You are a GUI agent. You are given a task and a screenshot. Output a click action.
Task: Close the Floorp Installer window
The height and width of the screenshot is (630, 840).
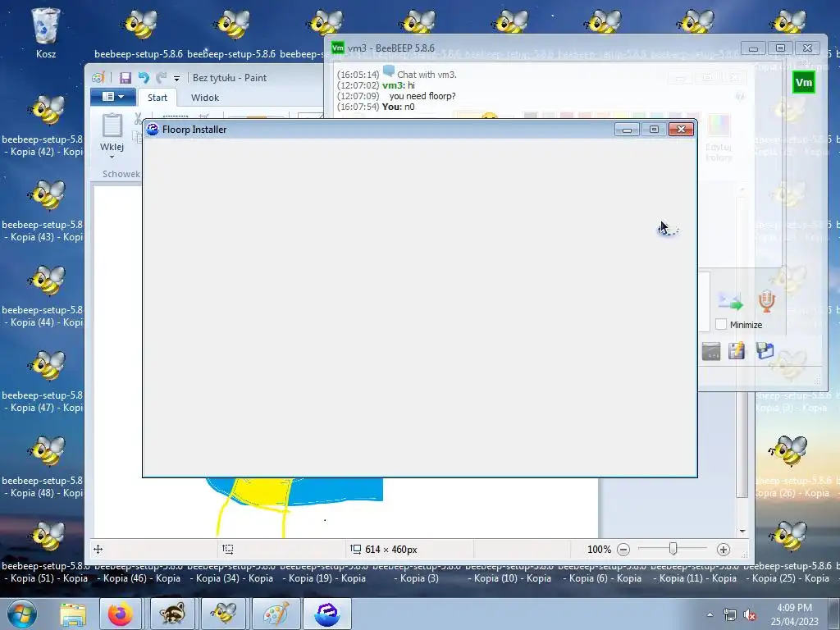[681, 129]
